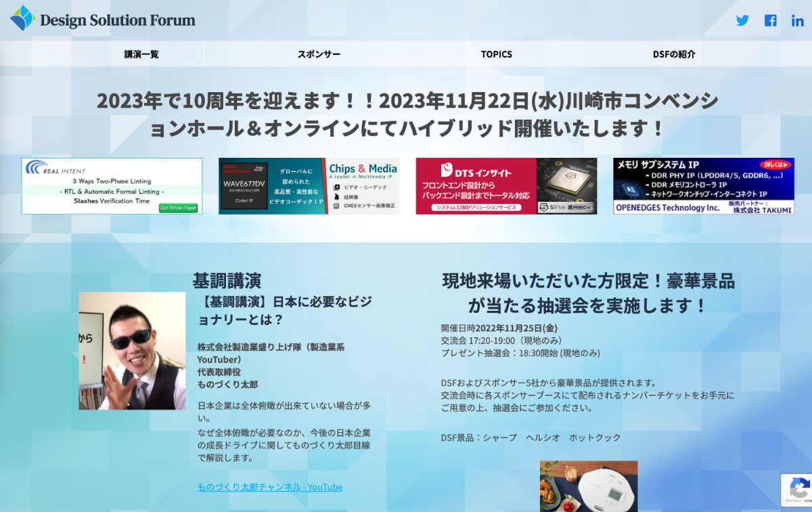Click the DTS インサイト droplet logo
The width and height of the screenshot is (812, 512).
tap(447, 170)
